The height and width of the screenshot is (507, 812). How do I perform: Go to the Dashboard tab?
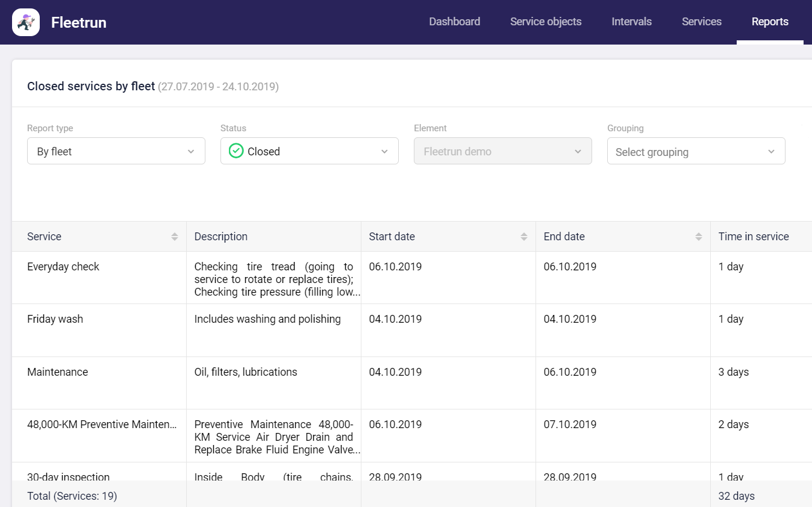coord(454,22)
